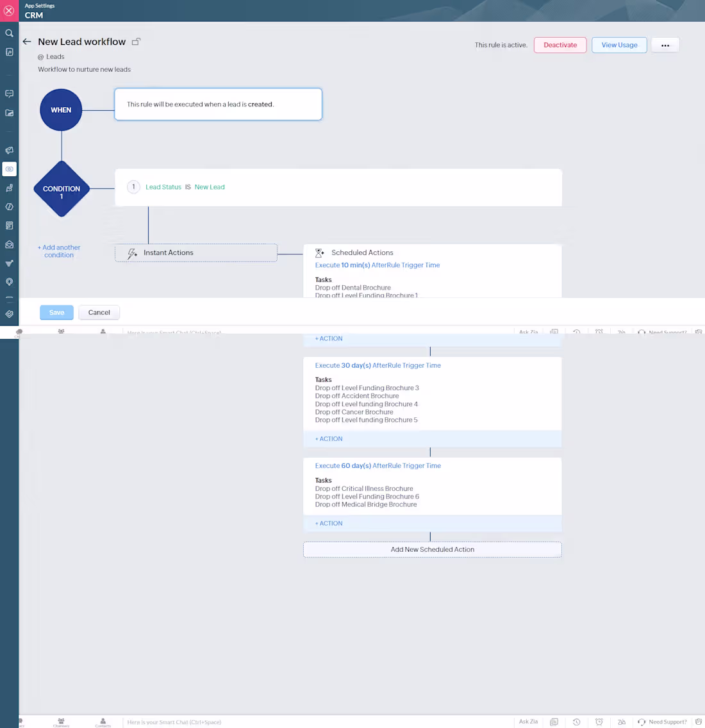Click the condition number 1 circle
Screen dimensions: 705x728
[133, 187]
